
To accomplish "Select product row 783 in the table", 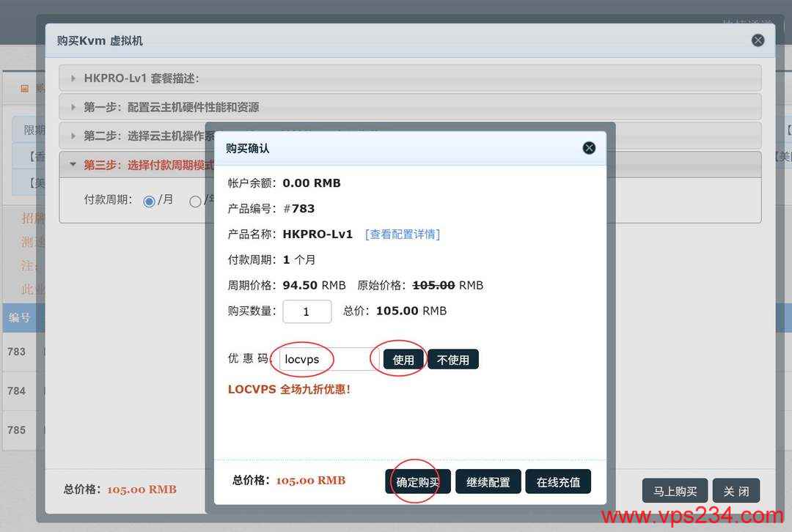I will [x=17, y=352].
